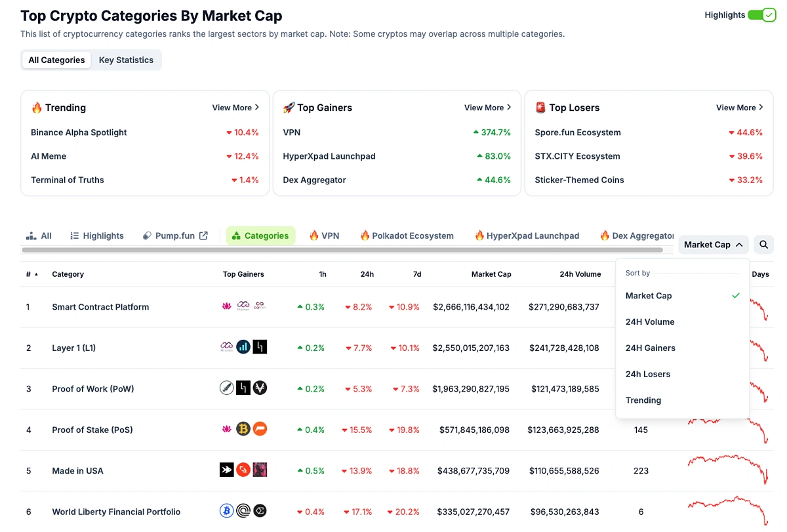787x532 pixels.
Task: Switch to the Key Statistics tab
Action: (x=126, y=60)
